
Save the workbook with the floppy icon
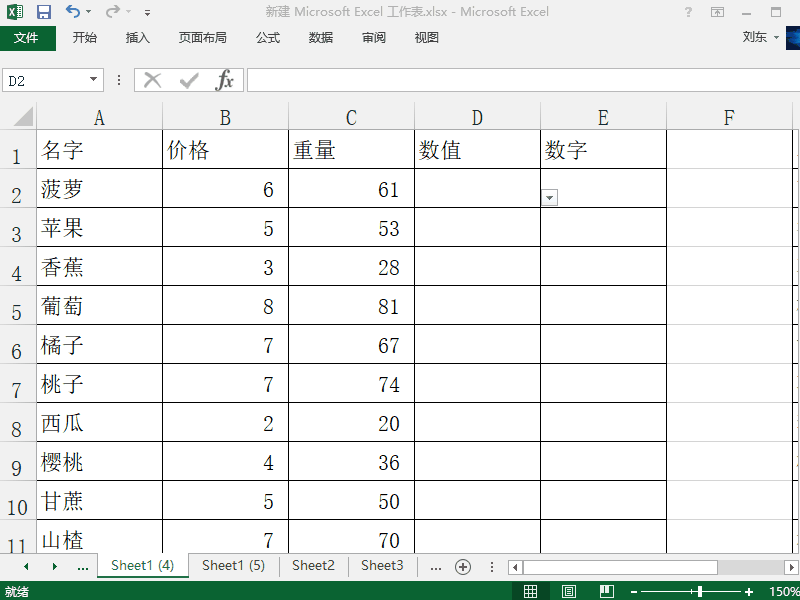tap(44, 12)
